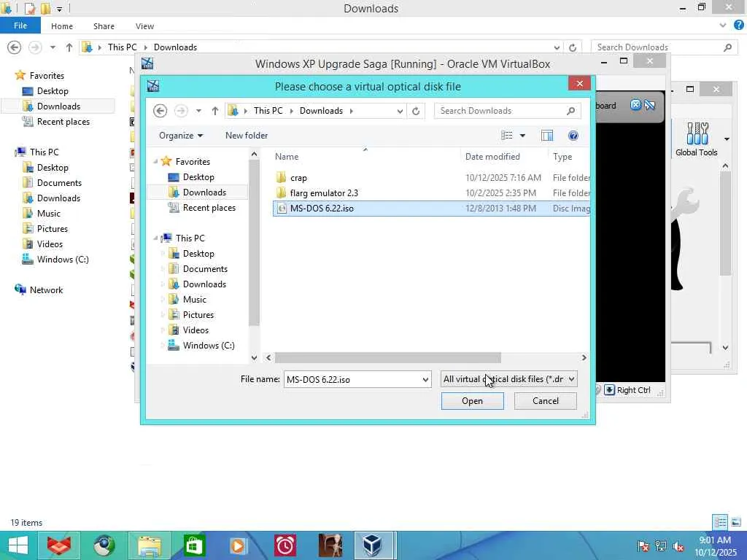Click the network icon in the system tray
This screenshot has width=747, height=560.
click(x=660, y=546)
